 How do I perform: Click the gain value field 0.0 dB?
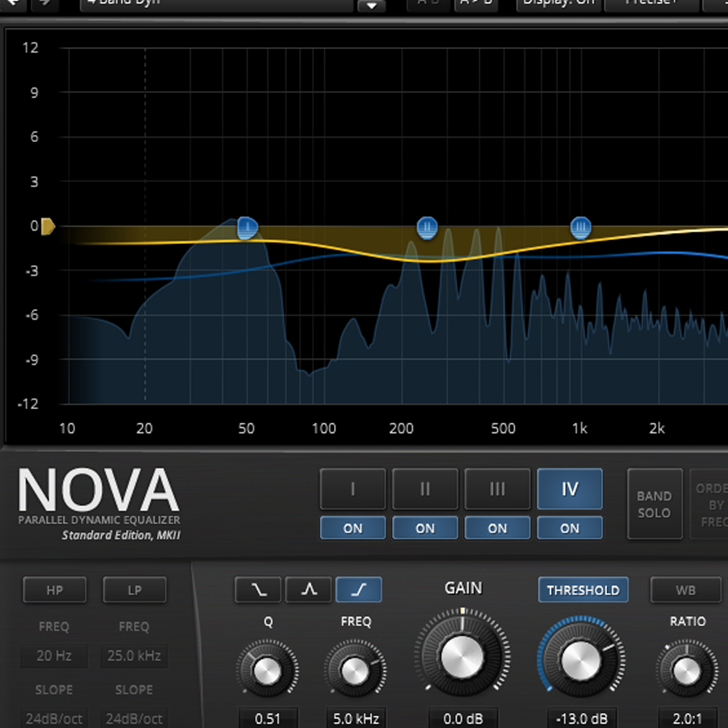(x=463, y=719)
